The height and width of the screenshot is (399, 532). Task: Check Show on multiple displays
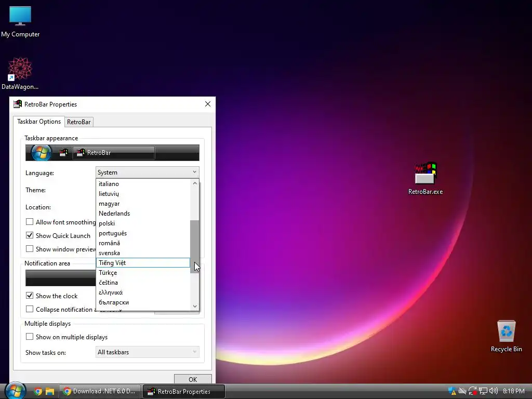pyautogui.click(x=30, y=337)
